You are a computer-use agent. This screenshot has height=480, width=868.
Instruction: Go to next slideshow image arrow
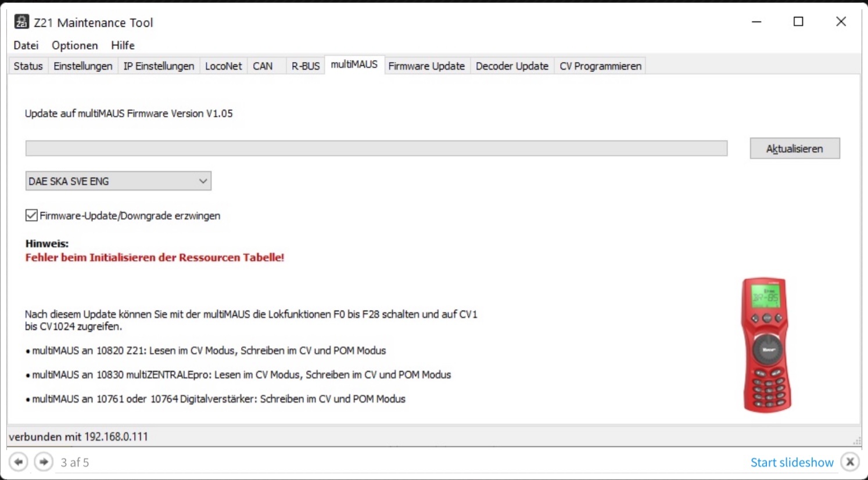(x=44, y=462)
